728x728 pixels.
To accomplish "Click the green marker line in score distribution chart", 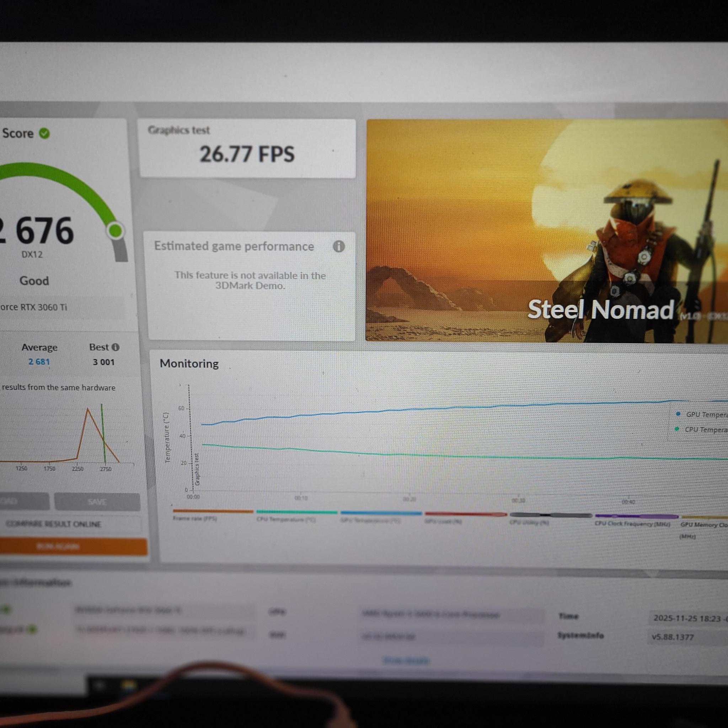I will coord(103,433).
